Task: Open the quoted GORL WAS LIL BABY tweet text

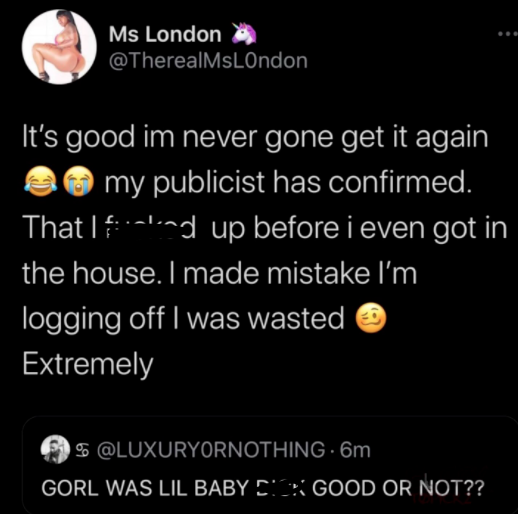Action: [x=263, y=488]
